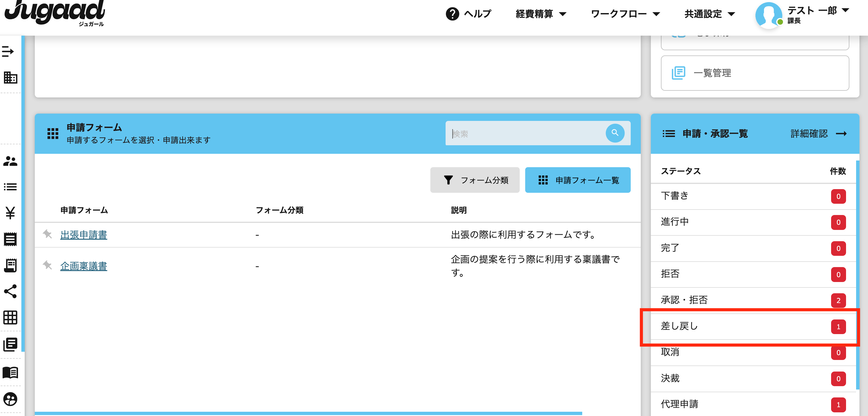This screenshot has width=868, height=416.
Task: Click the 申請フォーム一覧 button
Action: pyautogui.click(x=578, y=180)
